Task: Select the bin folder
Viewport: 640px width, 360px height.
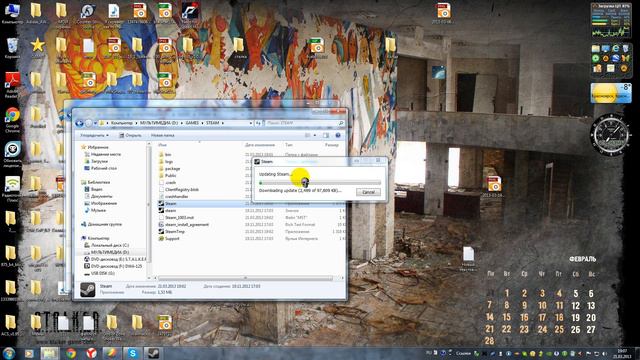Action: [x=164, y=155]
